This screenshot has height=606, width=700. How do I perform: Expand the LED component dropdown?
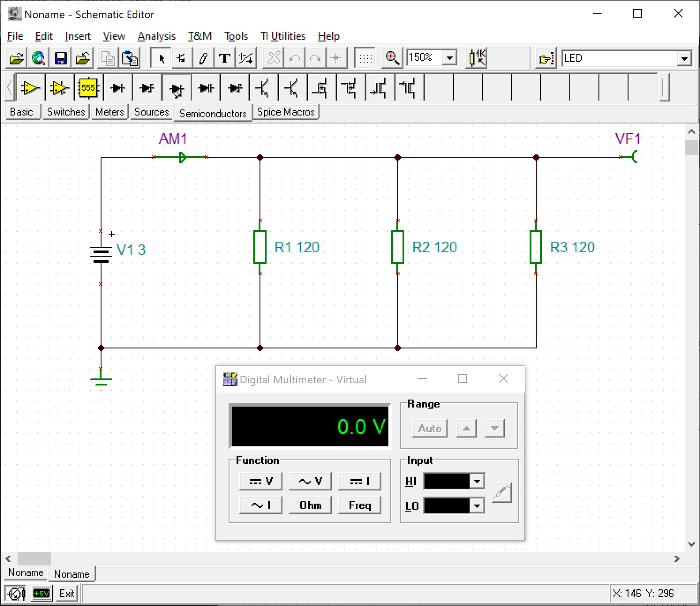click(x=684, y=58)
